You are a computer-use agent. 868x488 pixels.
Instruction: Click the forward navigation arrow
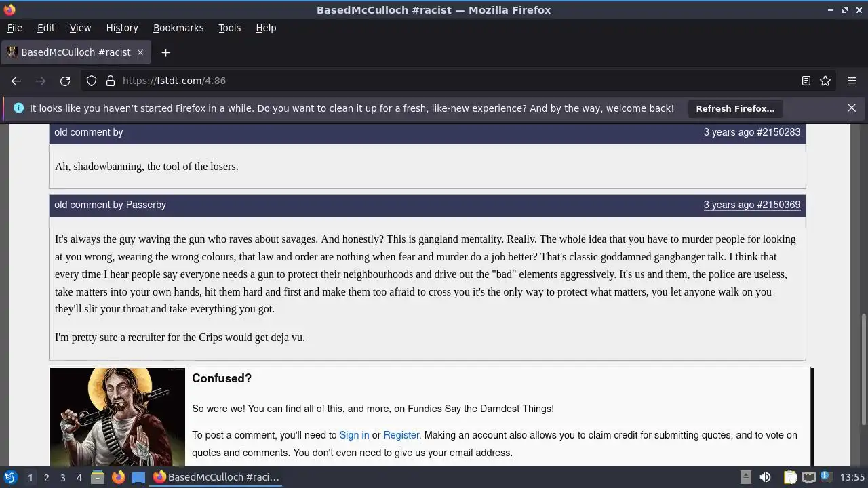tap(41, 81)
